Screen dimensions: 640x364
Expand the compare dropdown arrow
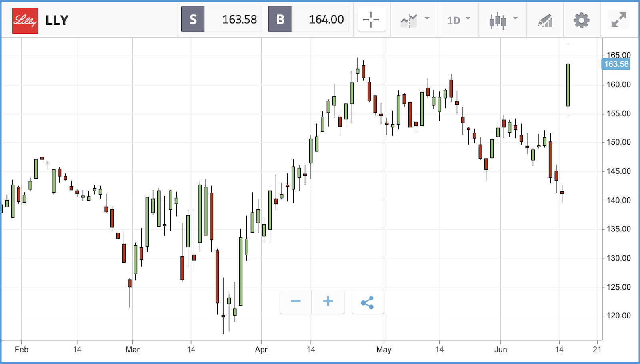(427, 18)
